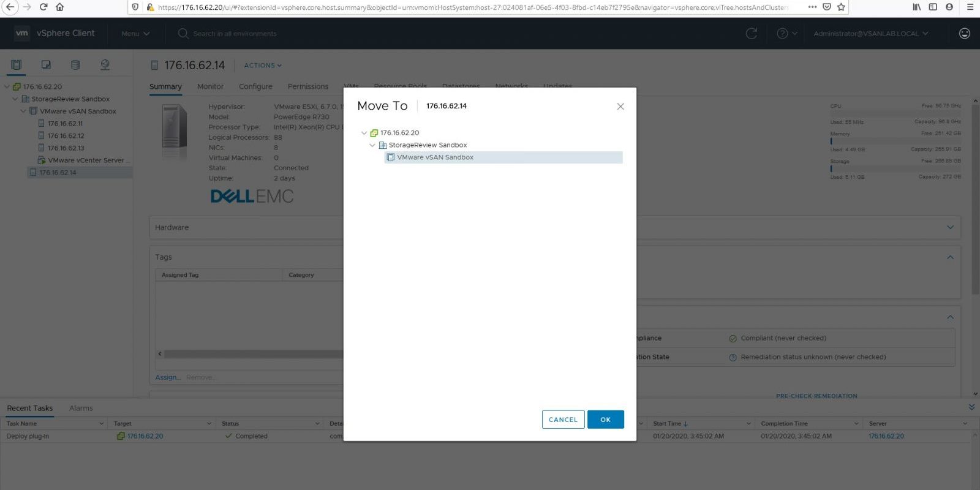Viewport: 980px width, 490px height.
Task: Click the browser Reload button
Action: (x=43, y=7)
